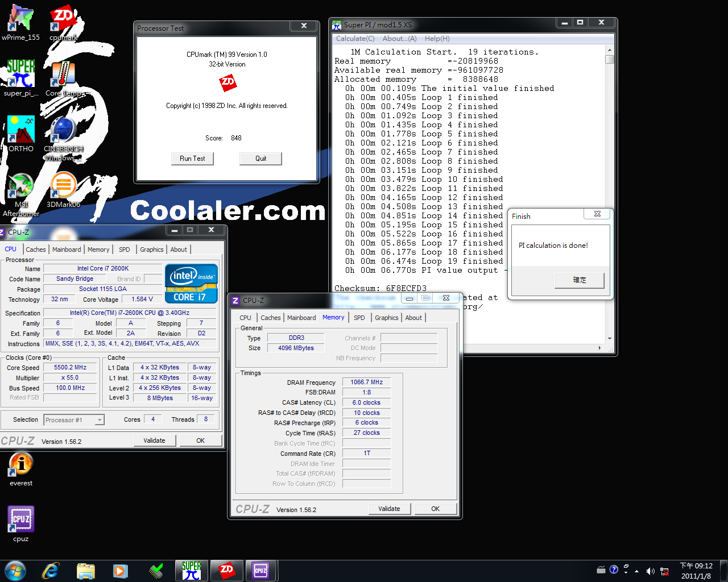Click the Core Voltage value 1.584 V
The image size is (728, 582).
click(142, 300)
